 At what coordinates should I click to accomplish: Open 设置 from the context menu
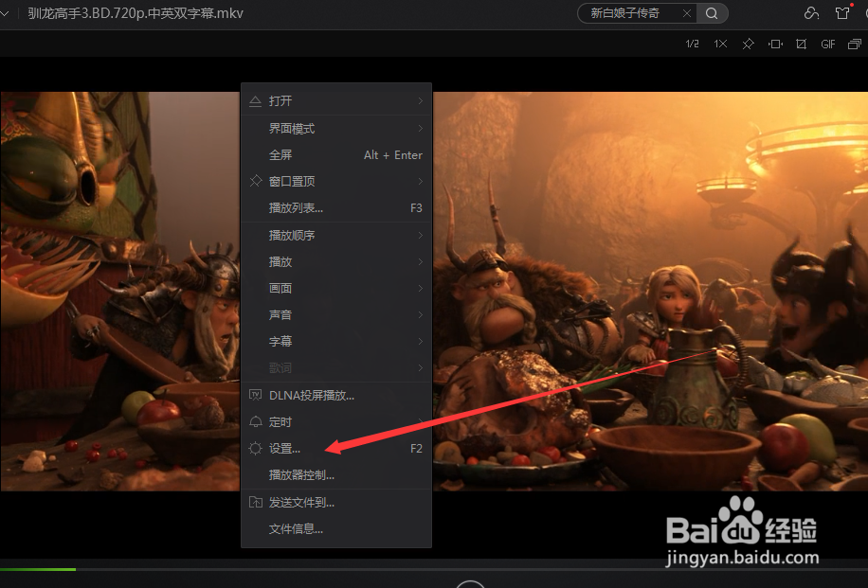point(284,448)
